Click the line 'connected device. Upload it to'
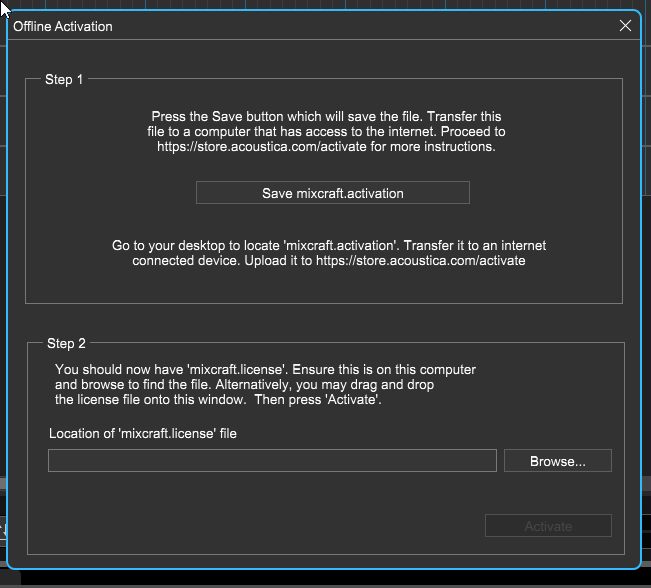This screenshot has height=588, width=651. [329, 261]
